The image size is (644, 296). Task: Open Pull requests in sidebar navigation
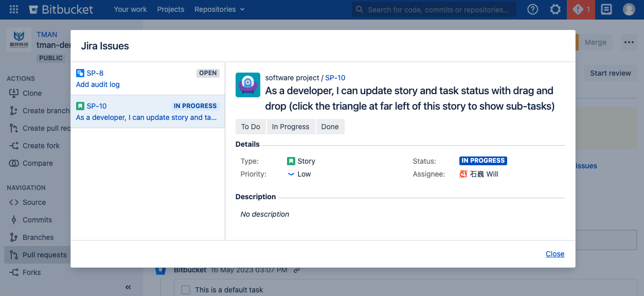tap(38, 255)
